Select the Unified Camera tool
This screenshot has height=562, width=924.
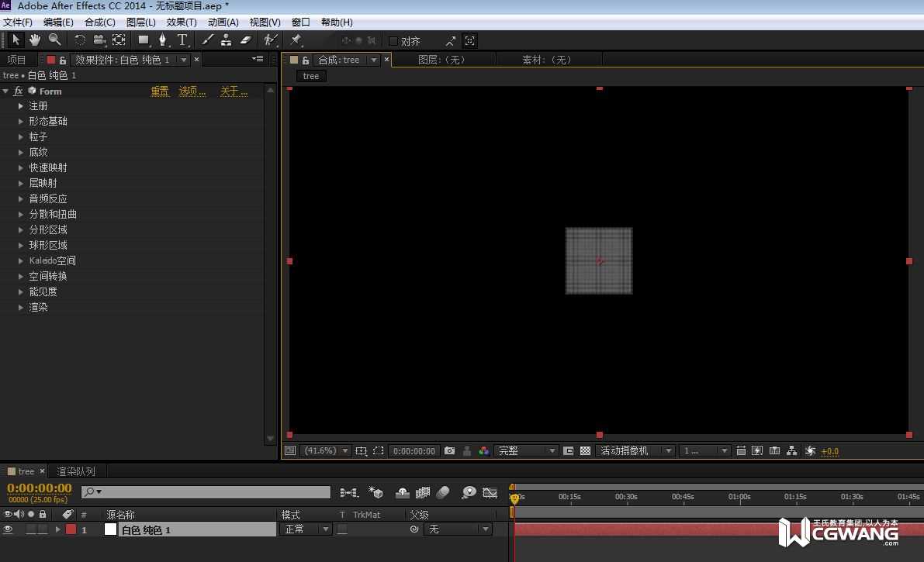(x=99, y=40)
